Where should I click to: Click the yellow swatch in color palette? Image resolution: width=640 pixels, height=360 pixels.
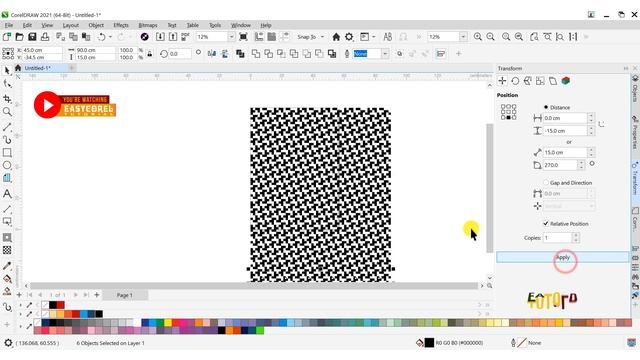point(168,322)
